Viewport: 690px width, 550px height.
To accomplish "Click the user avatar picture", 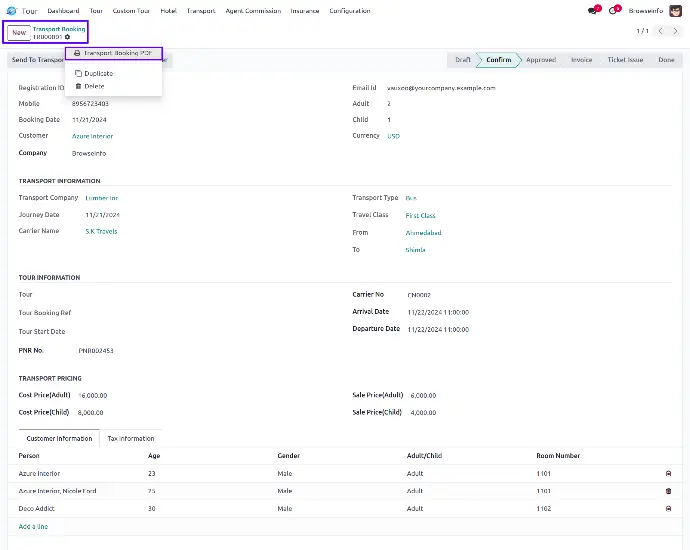I will pos(676,10).
